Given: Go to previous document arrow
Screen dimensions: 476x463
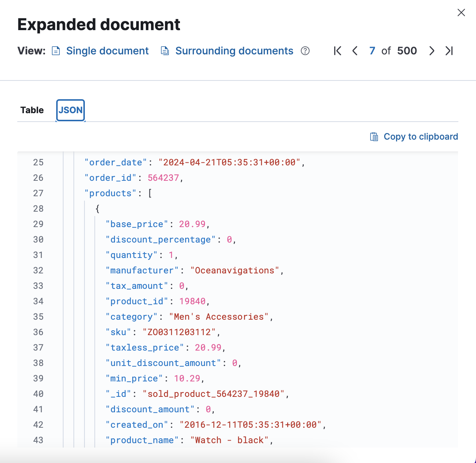Looking at the screenshot, I should coord(355,51).
